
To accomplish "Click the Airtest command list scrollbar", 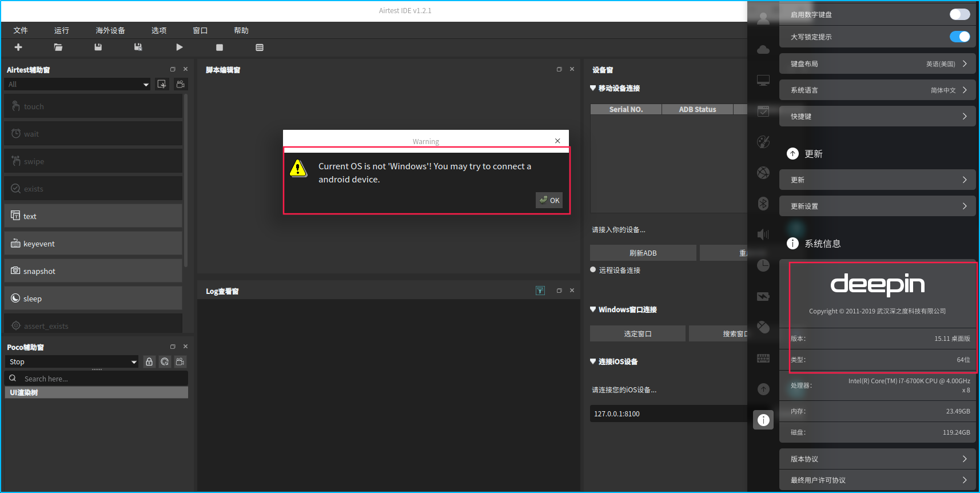I will point(186,180).
